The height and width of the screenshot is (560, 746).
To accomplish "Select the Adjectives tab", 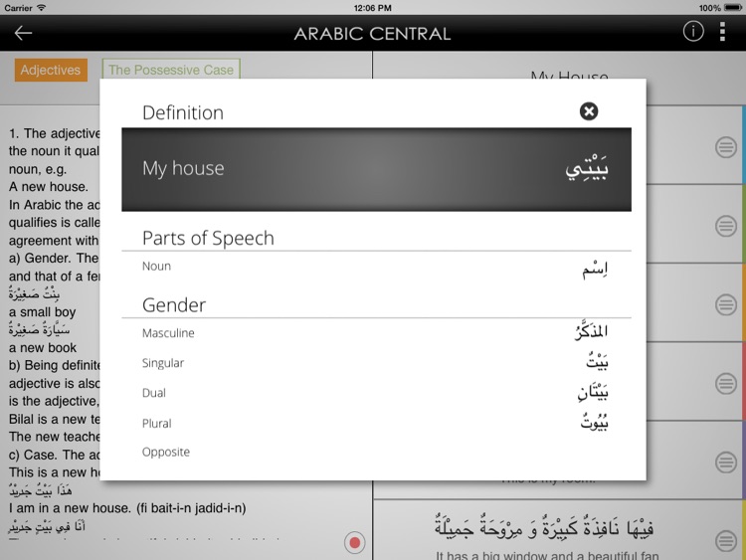I will tap(51, 70).
